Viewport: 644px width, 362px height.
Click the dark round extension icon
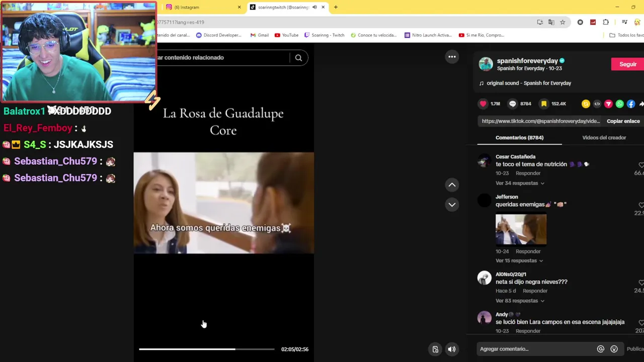580,22
